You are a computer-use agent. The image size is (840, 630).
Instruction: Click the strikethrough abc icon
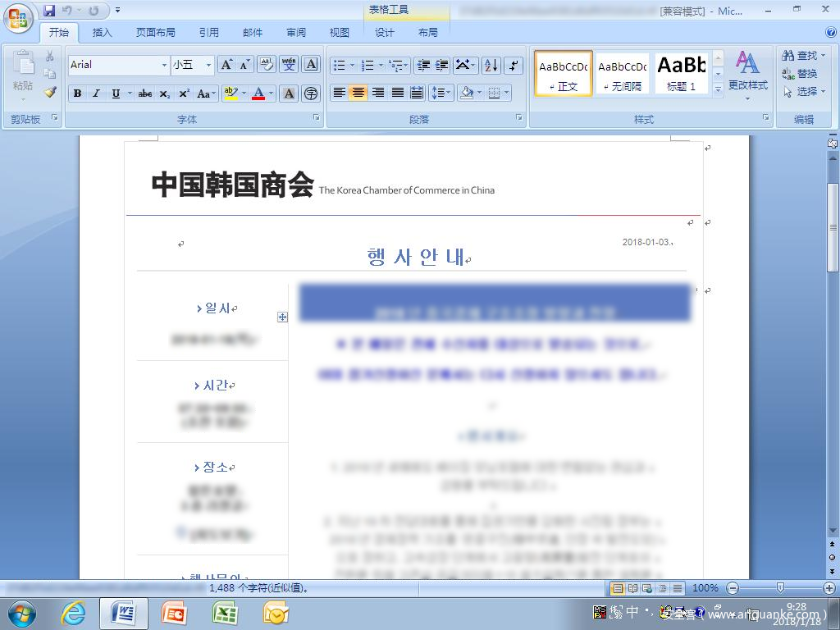pos(145,94)
